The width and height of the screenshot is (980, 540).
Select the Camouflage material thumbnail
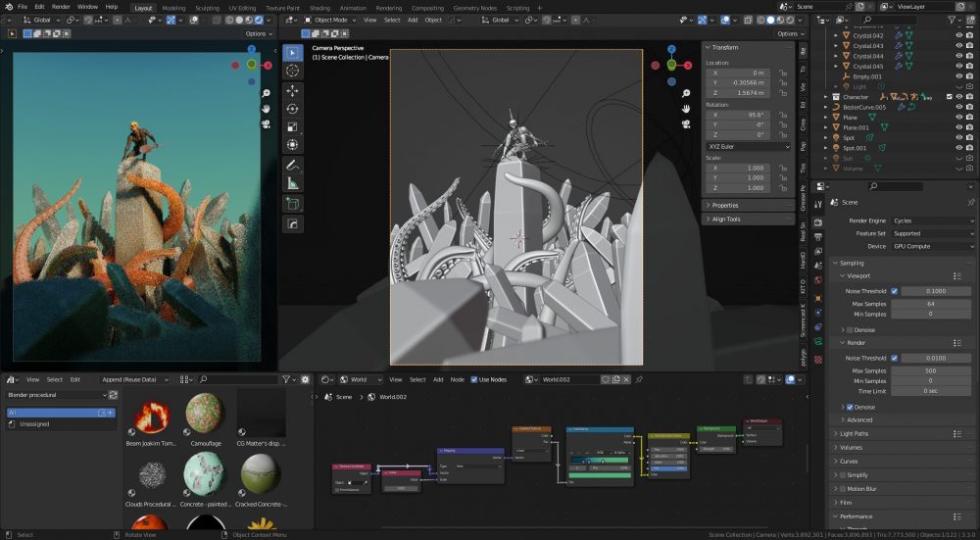coord(205,412)
